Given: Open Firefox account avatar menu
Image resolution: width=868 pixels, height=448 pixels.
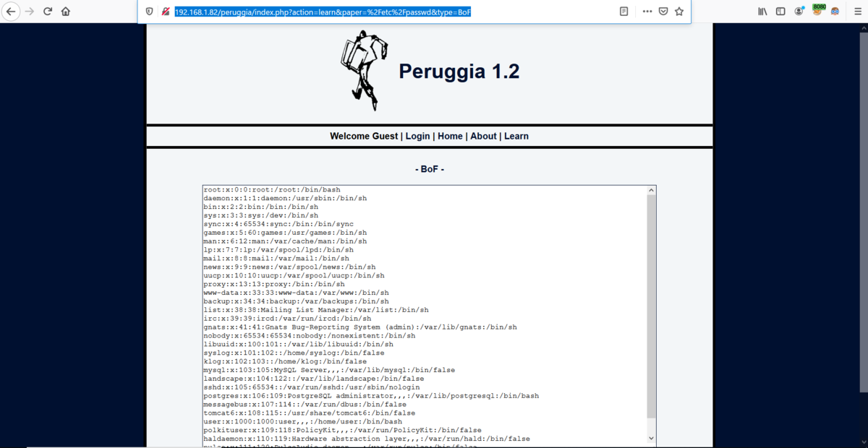Looking at the screenshot, I should [x=799, y=12].
